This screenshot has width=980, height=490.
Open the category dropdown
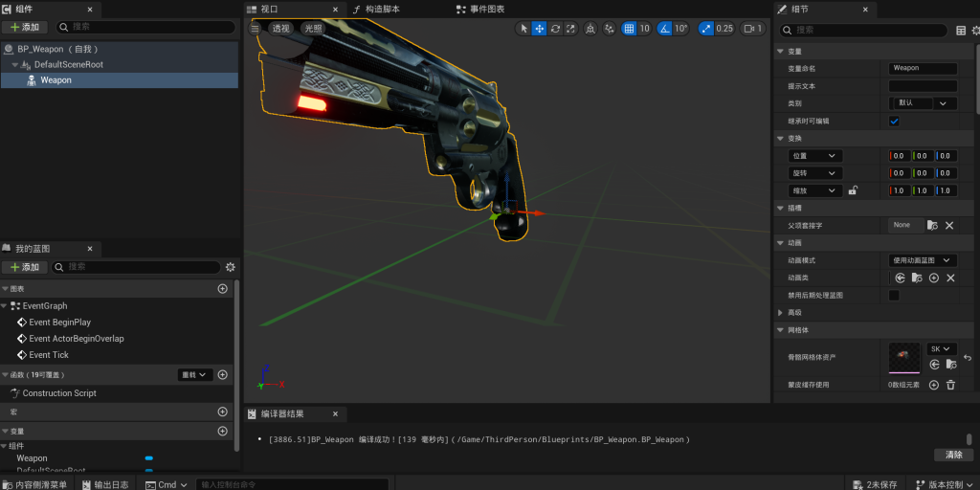click(x=924, y=103)
